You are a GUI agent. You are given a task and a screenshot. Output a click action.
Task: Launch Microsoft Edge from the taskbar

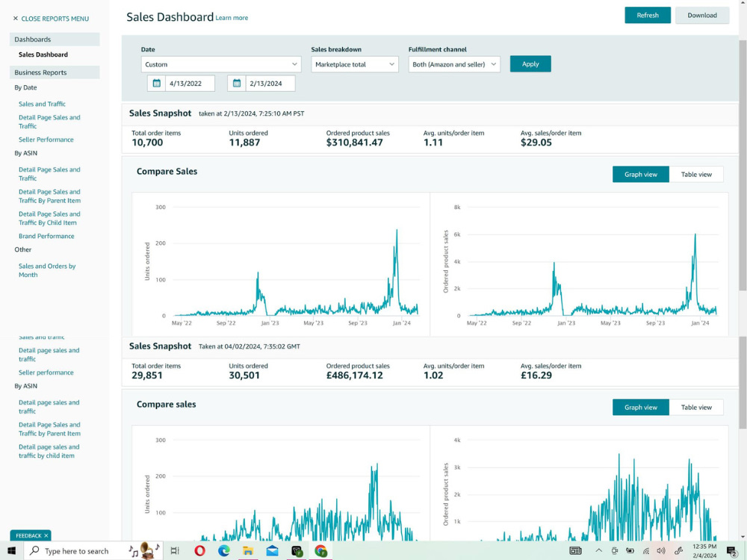point(224,550)
